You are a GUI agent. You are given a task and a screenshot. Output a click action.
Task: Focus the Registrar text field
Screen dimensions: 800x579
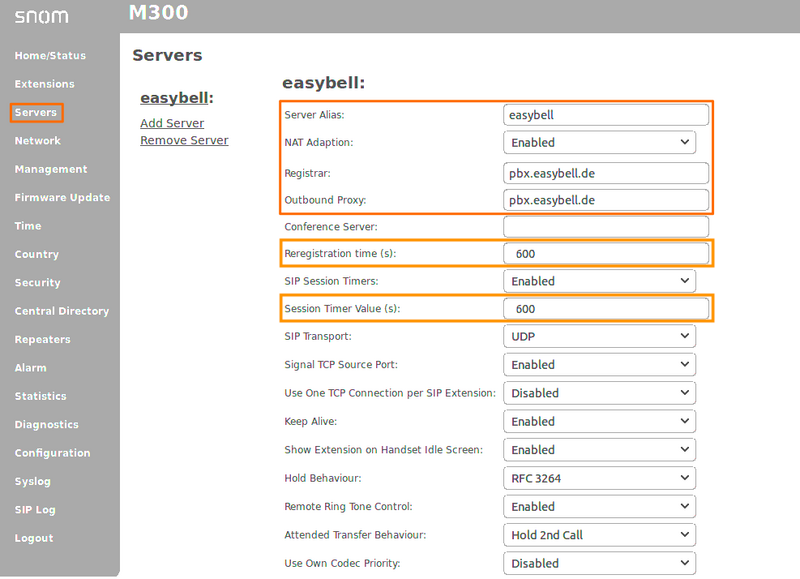point(606,173)
